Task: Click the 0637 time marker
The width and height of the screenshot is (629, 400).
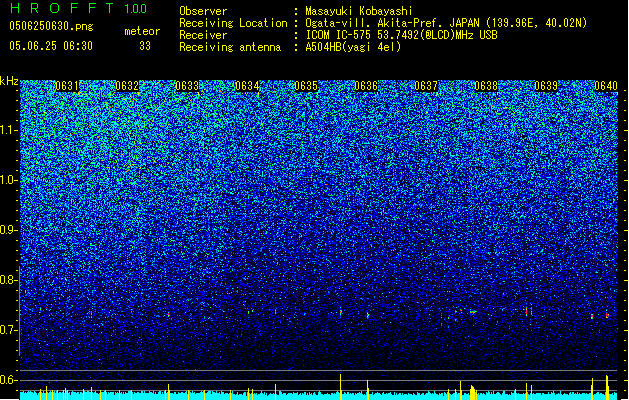Action: (426, 86)
